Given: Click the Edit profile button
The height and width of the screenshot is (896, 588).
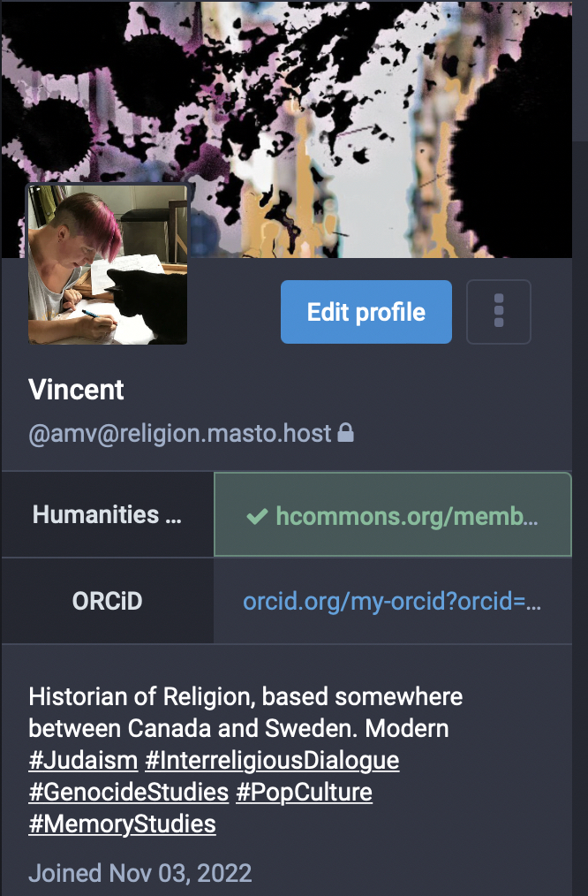Looking at the screenshot, I should 366,312.
